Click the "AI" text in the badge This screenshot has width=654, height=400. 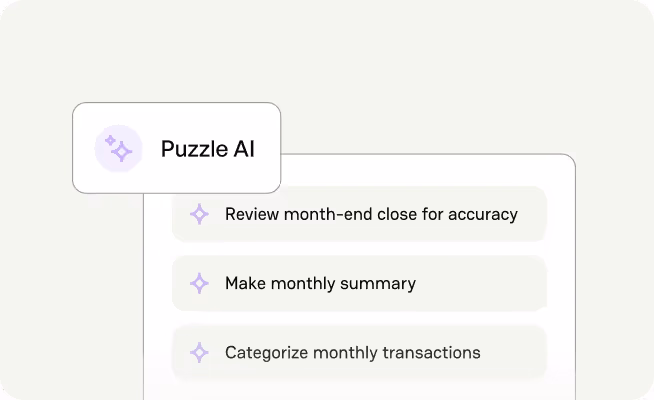point(241,149)
